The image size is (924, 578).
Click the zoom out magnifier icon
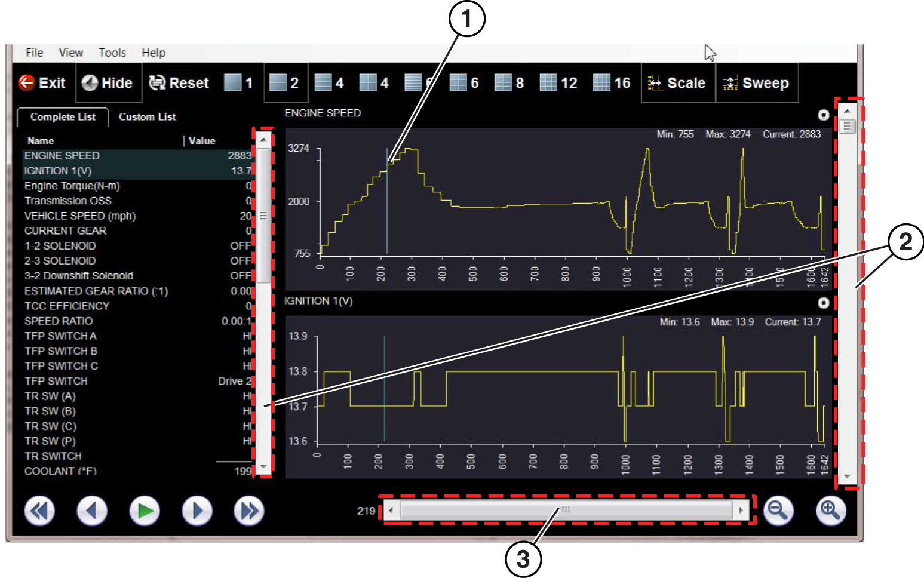(778, 511)
